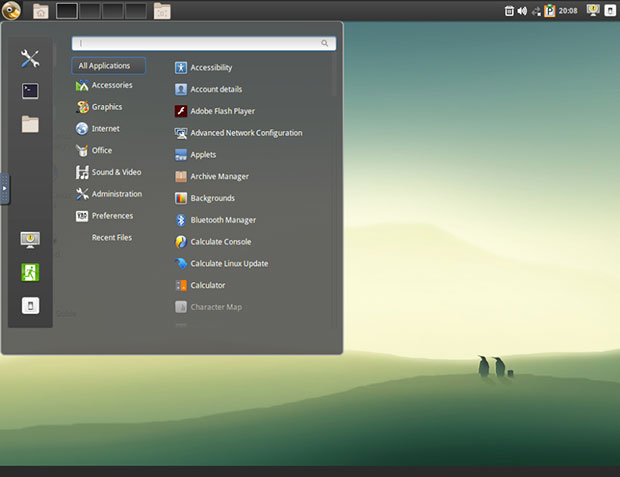The image size is (620, 477).
Task: Click the 20:08 clock on panel
Action: (568, 11)
